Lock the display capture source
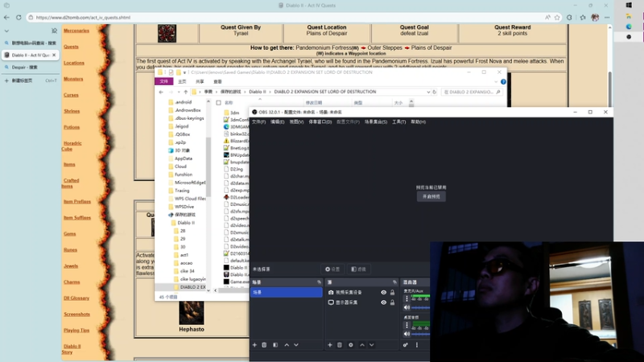The height and width of the screenshot is (362, 644). point(393,302)
